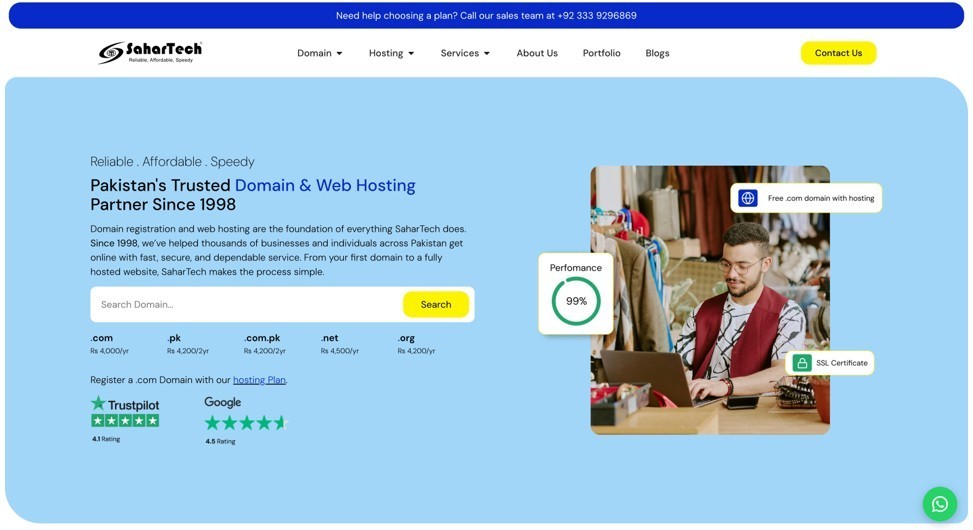Open the WhatsApp chat icon
This screenshot has height=530, width=973.
tap(939, 503)
